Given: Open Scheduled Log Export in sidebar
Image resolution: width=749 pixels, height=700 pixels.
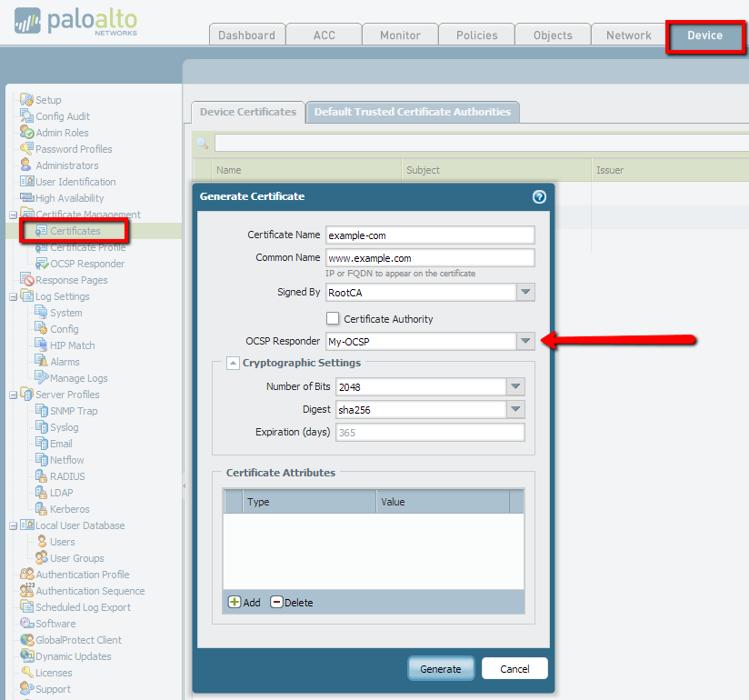Looking at the screenshot, I should click(83, 607).
